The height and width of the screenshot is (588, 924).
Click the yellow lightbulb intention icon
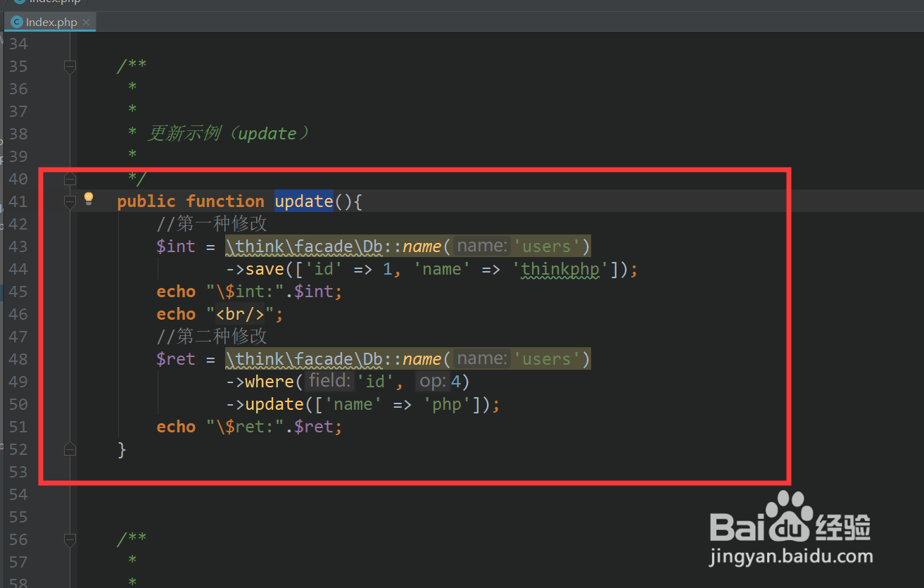click(89, 199)
